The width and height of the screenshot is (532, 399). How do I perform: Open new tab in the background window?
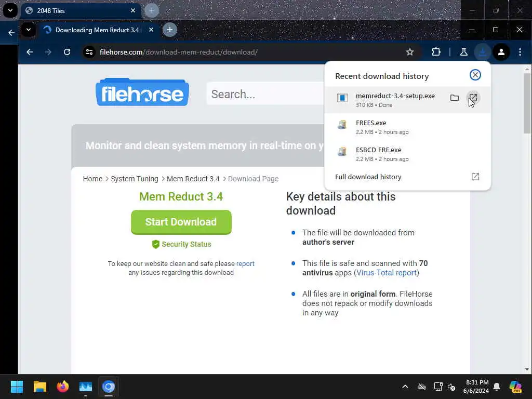(152, 10)
